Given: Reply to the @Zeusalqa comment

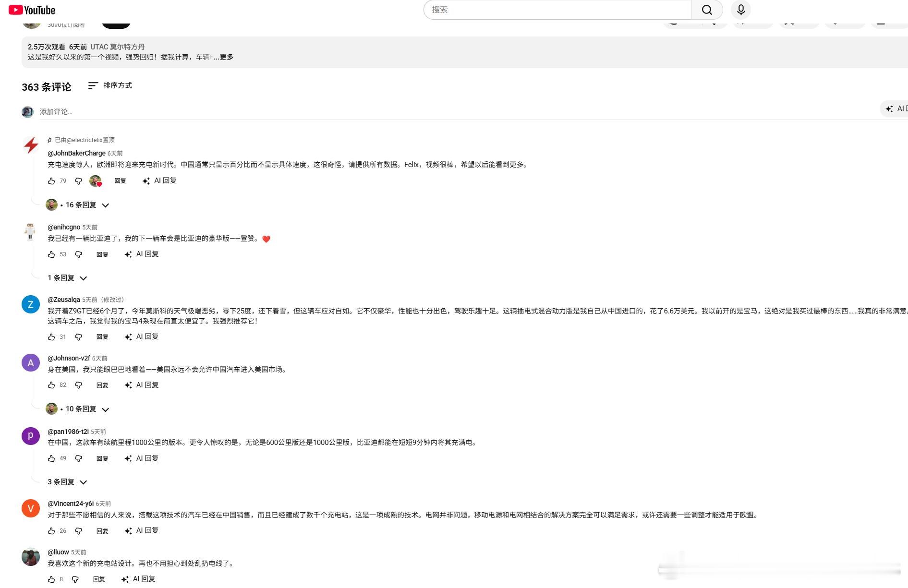Looking at the screenshot, I should point(102,337).
